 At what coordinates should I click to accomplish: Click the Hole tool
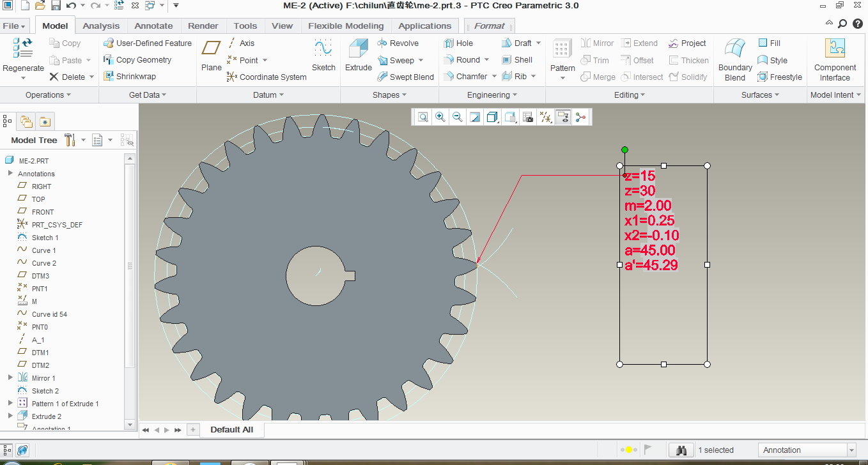458,43
